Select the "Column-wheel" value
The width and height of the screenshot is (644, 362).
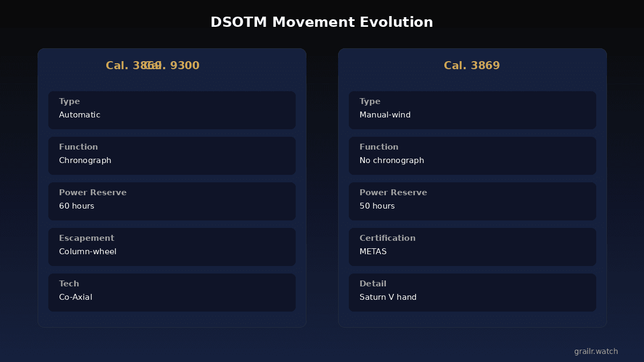click(x=87, y=252)
